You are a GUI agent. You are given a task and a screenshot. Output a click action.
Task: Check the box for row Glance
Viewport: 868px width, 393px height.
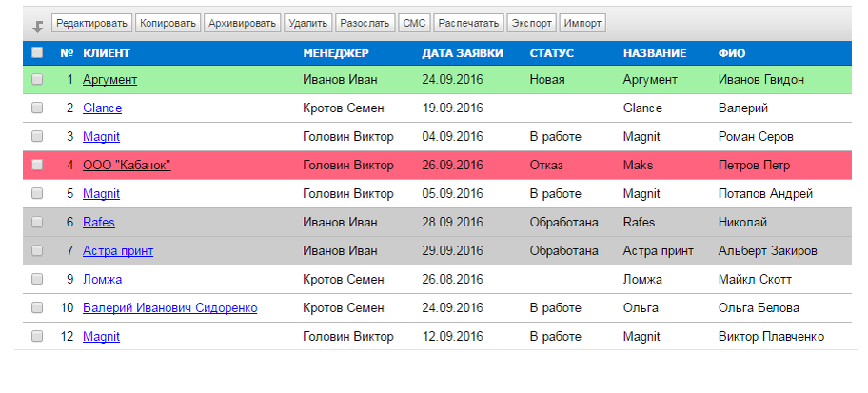(x=37, y=108)
